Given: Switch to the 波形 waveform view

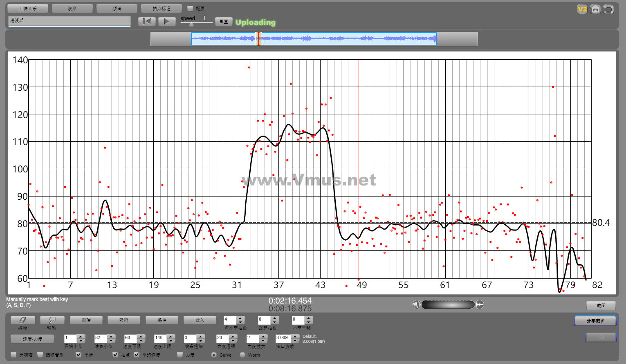Looking at the screenshot, I should (72, 8).
